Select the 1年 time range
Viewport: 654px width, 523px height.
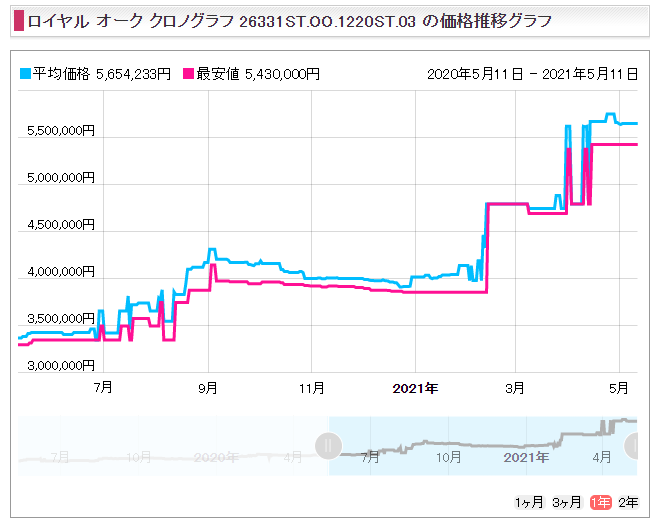[600, 502]
